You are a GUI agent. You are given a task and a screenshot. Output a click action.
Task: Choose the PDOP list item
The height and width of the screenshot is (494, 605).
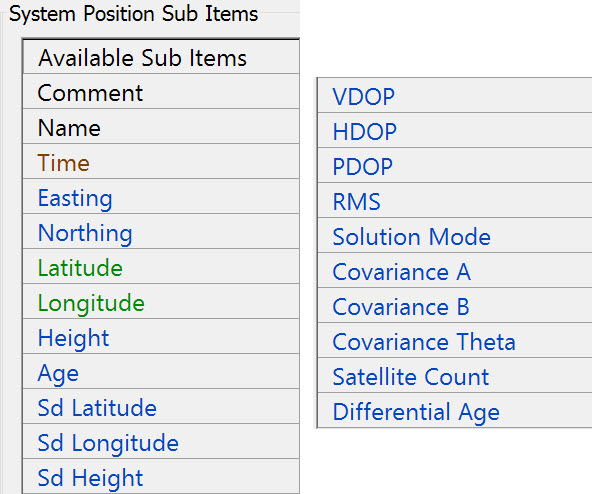tap(363, 167)
